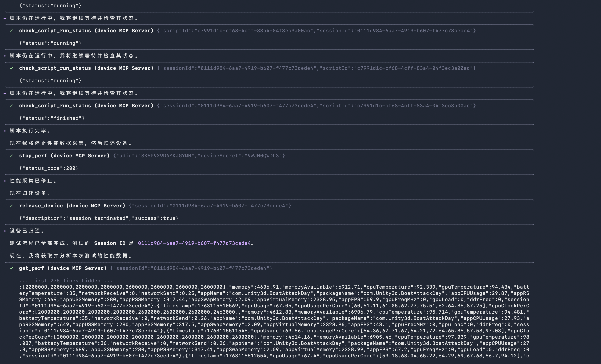Click checkmark of the check_script_run_status call that returned finished
The image size is (601, 364).
[x=11, y=106]
